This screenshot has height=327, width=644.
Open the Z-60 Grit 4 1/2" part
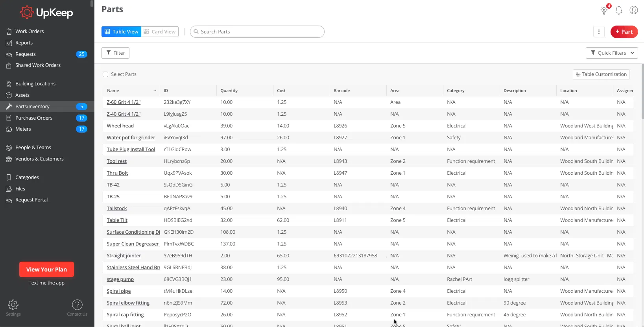(x=124, y=102)
